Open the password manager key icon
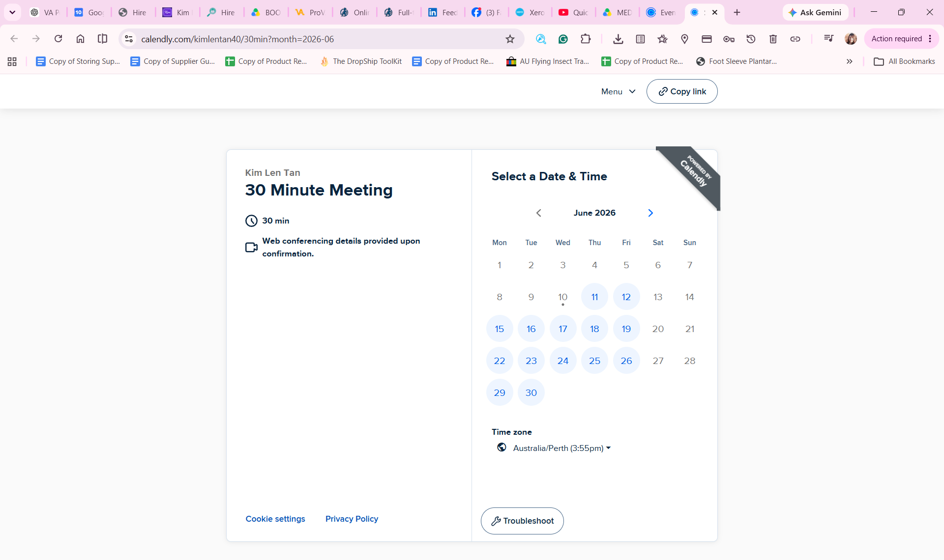 click(729, 39)
